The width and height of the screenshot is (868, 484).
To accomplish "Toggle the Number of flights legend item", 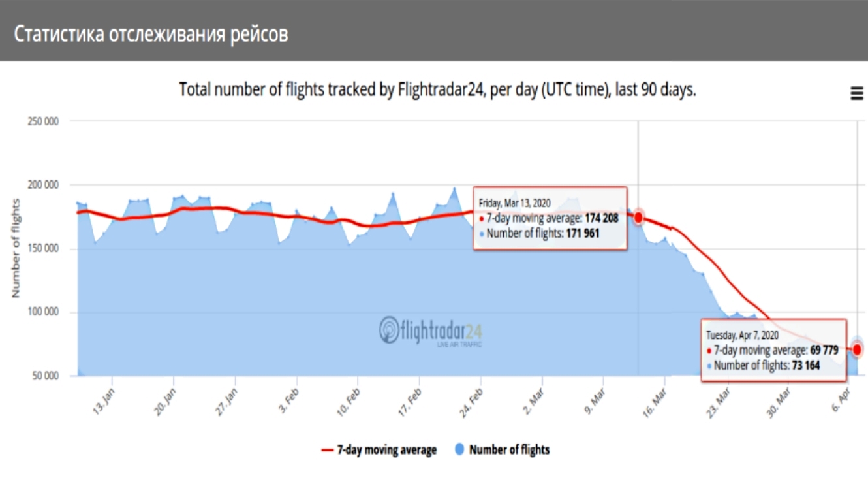I will pyautogui.click(x=502, y=449).
